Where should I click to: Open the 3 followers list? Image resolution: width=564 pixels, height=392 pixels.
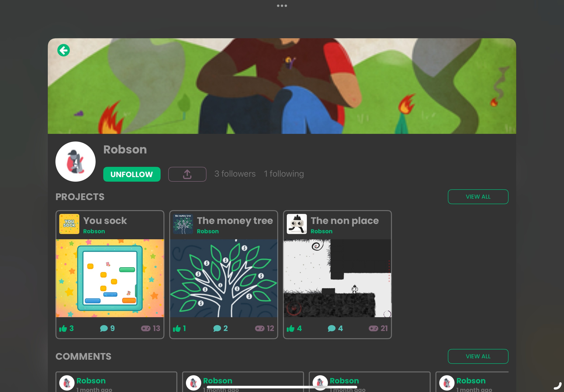click(x=235, y=174)
